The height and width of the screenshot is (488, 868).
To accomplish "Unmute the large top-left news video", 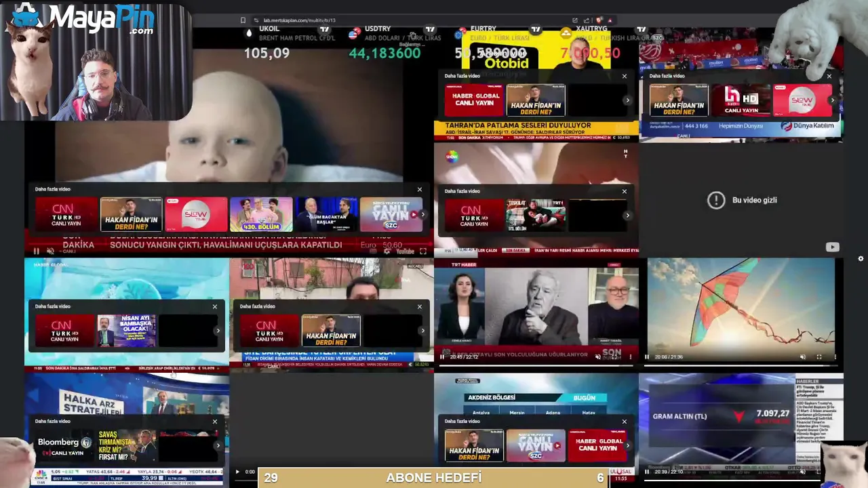I will coord(50,251).
